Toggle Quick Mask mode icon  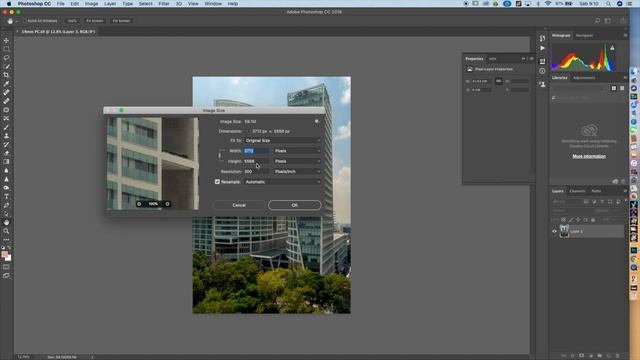6,267
